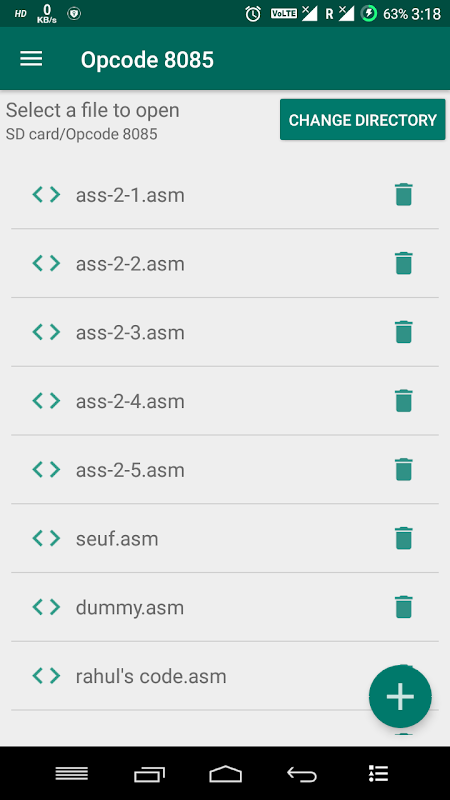Open the hamburger navigation menu
Viewport: 450px width, 800px height.
(x=31, y=59)
